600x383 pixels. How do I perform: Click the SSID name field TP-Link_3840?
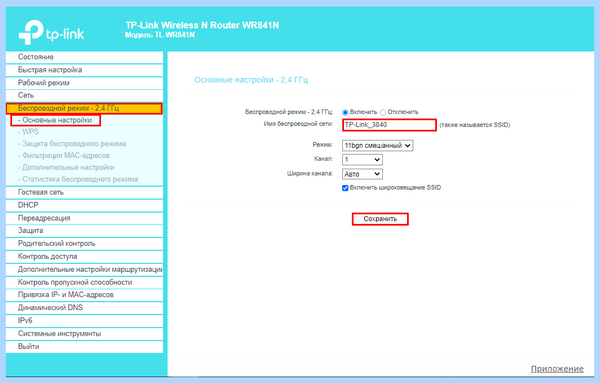pyautogui.click(x=389, y=125)
